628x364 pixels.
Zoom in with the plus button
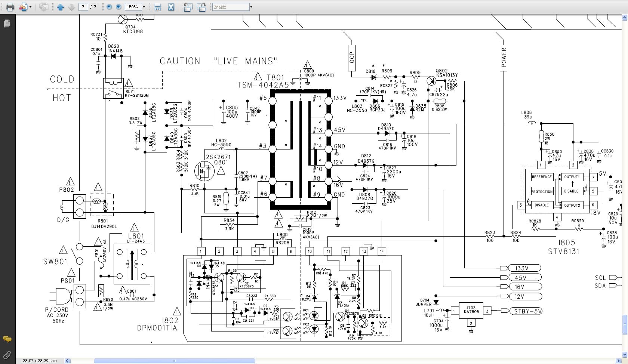point(118,7)
